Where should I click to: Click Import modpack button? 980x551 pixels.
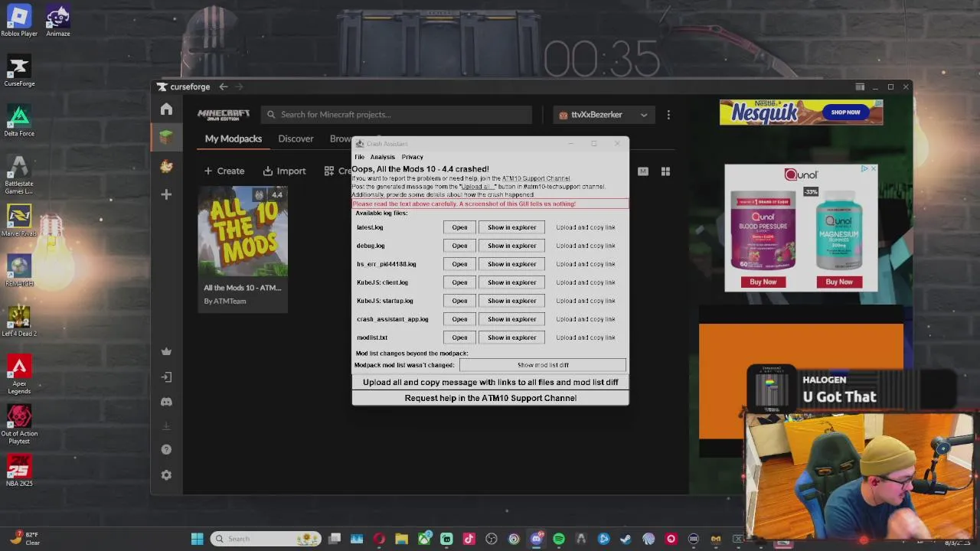(284, 171)
